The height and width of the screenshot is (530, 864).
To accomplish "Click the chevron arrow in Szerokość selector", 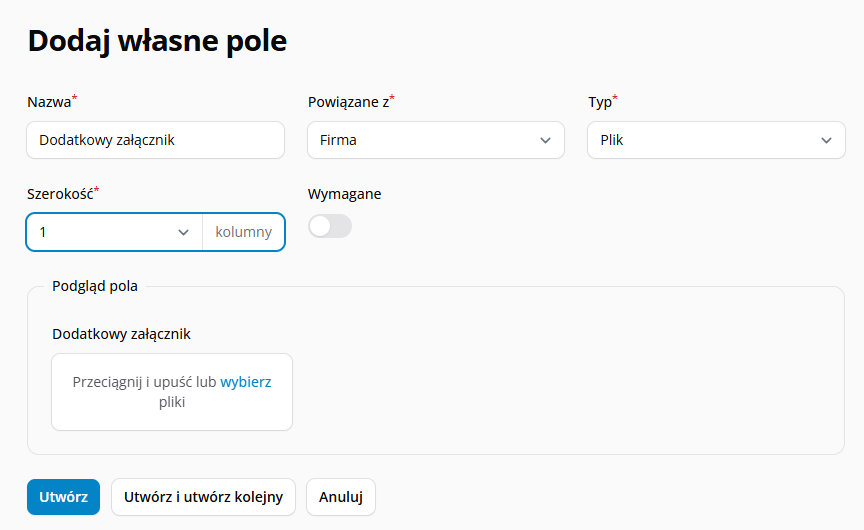I will click(x=183, y=232).
